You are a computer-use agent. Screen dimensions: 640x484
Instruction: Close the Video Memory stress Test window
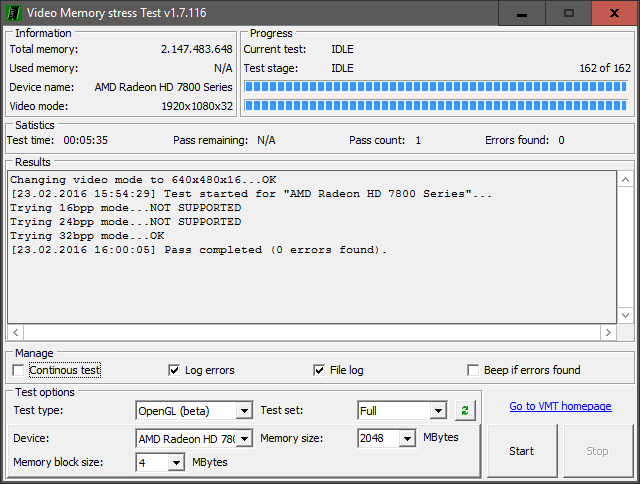coord(614,13)
